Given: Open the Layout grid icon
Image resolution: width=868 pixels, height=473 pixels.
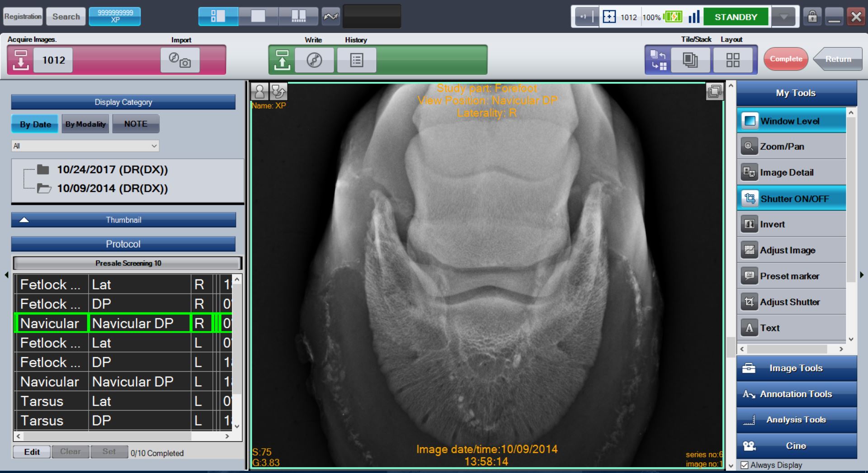Looking at the screenshot, I should [x=732, y=60].
